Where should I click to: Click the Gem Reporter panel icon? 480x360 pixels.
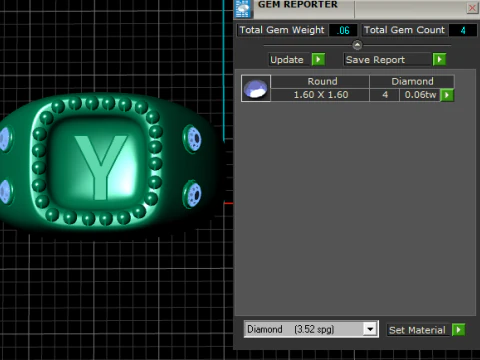click(243, 9)
